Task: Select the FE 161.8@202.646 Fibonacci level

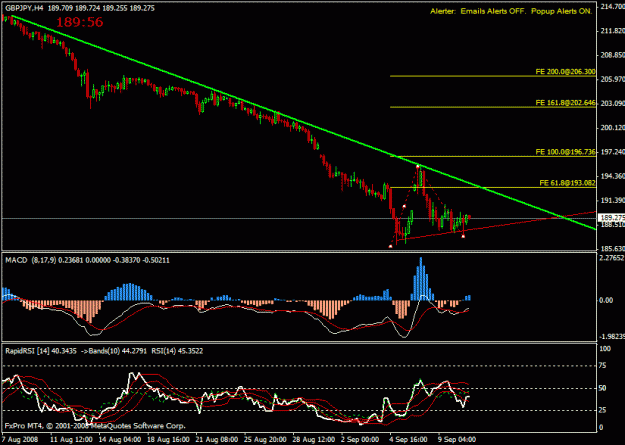Action: [x=565, y=103]
